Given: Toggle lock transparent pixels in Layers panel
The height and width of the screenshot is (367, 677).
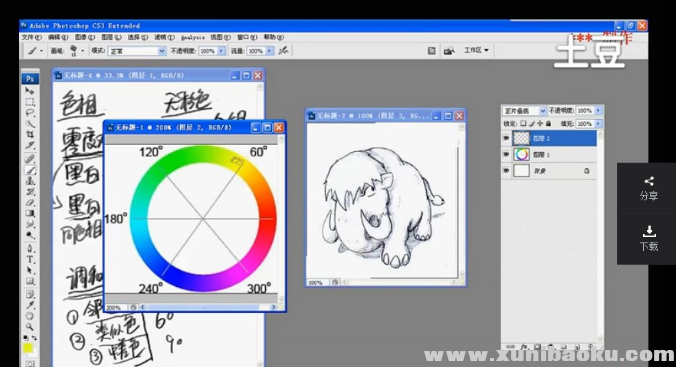Looking at the screenshot, I should 523,123.
